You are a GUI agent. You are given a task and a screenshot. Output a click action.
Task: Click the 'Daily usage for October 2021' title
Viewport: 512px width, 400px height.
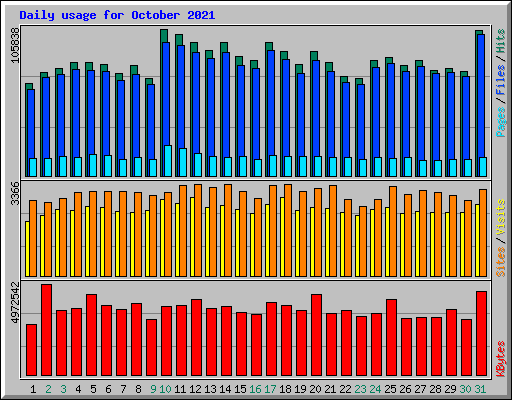pos(117,15)
